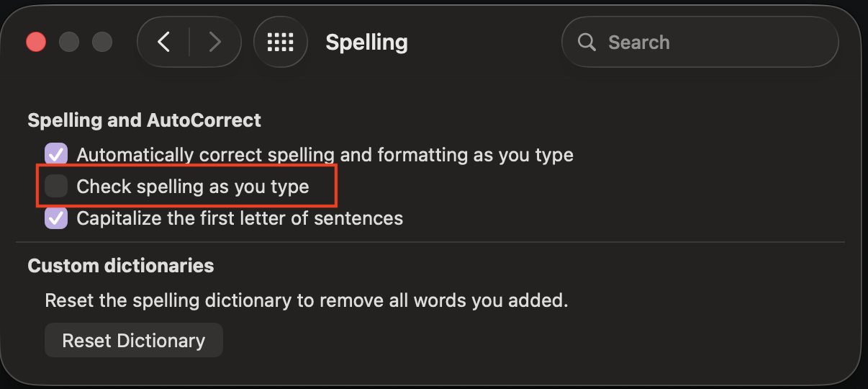
Task: Click the Spelling window title
Action: pos(366,43)
